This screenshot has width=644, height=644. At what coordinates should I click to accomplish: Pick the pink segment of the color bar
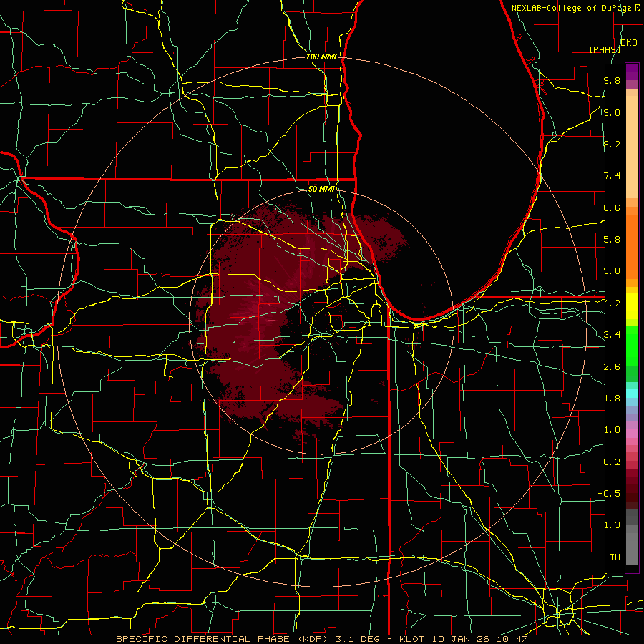tap(632, 434)
